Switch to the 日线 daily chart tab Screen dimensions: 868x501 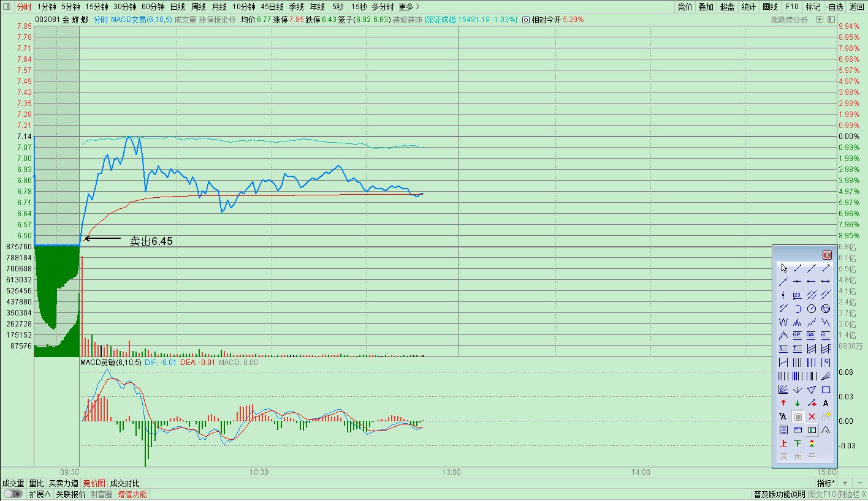[x=177, y=7]
